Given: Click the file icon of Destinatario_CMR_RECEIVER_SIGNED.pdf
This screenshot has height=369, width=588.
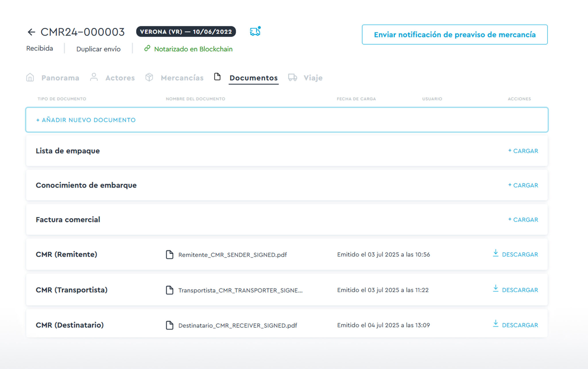Looking at the screenshot, I should tap(170, 325).
